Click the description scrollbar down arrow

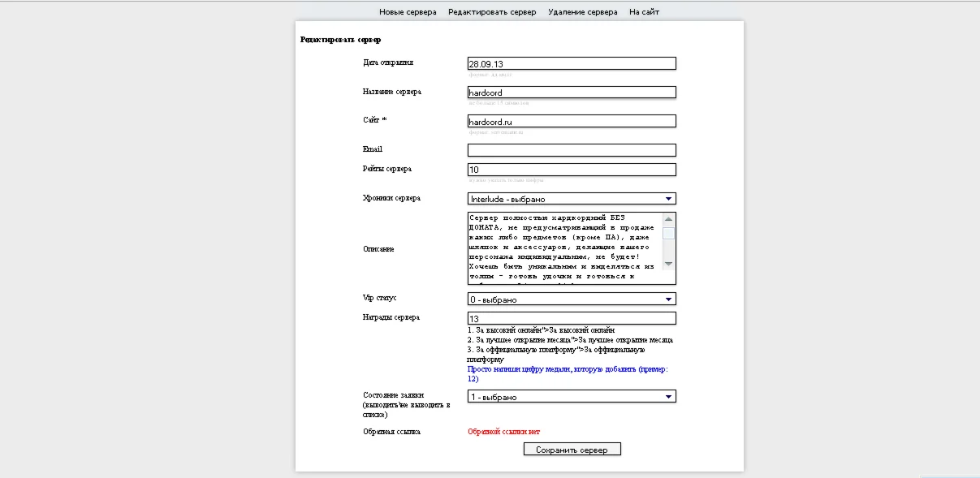pos(668,264)
